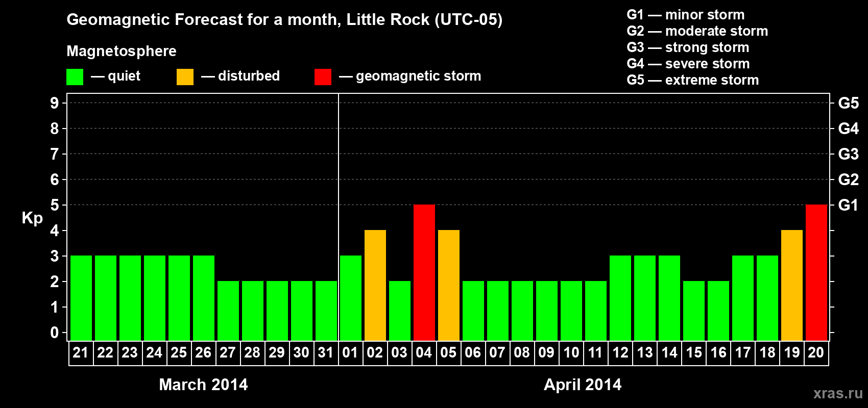The width and height of the screenshot is (868, 408).
Task: Click the Kp value 0 axis tick
Action: [55, 333]
